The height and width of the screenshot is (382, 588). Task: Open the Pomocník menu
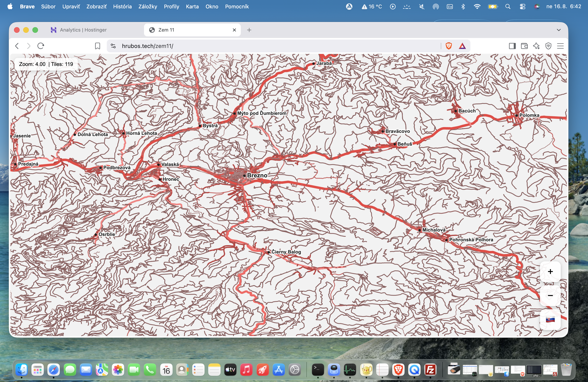pyautogui.click(x=237, y=6)
